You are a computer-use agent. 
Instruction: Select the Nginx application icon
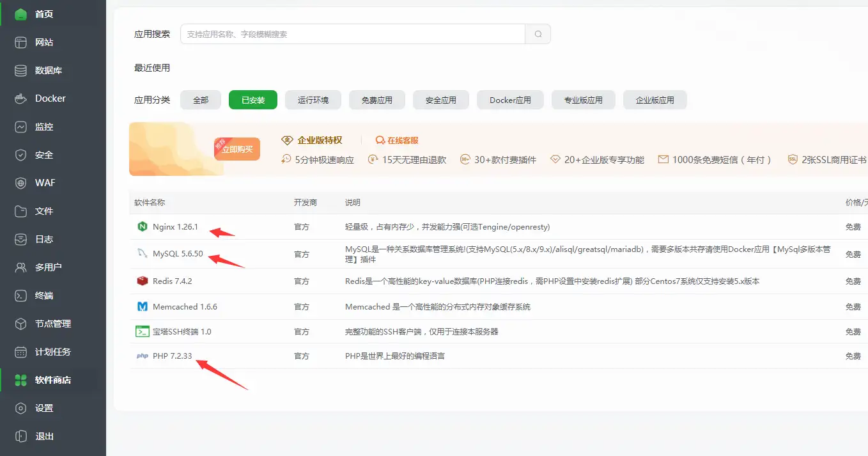tap(142, 226)
